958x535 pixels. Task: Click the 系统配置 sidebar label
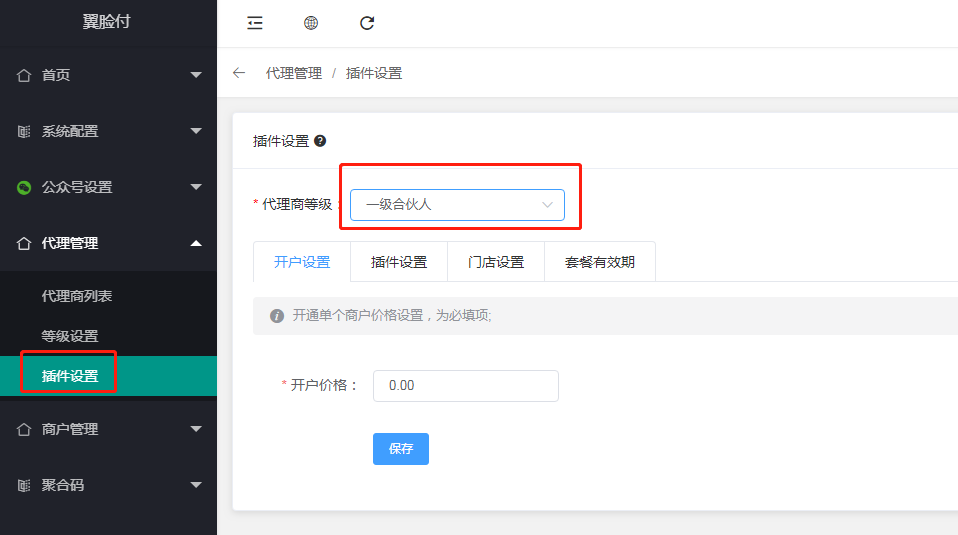coord(70,131)
